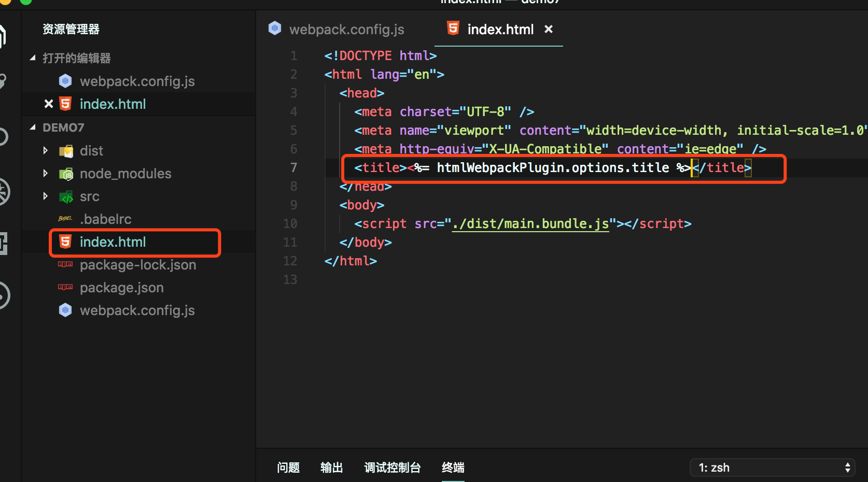This screenshot has width=868, height=482.
Task: Click webpack icon under 打开的编辑器
Action: click(65, 81)
